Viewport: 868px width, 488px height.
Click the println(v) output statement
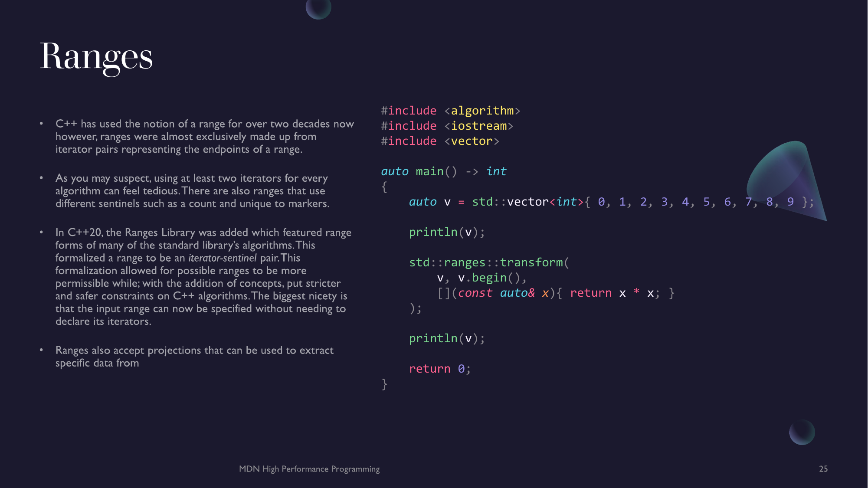click(447, 338)
